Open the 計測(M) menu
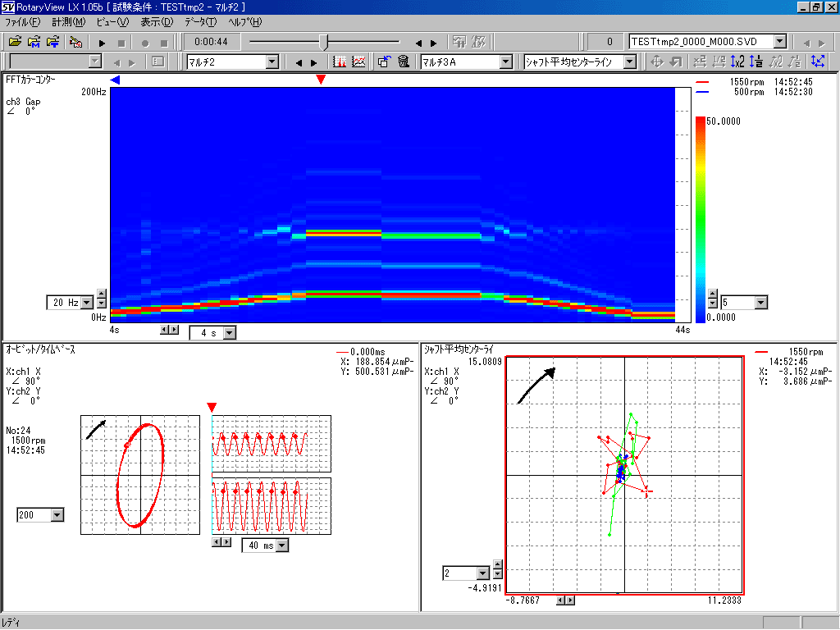The height and width of the screenshot is (630, 840). coord(69,22)
